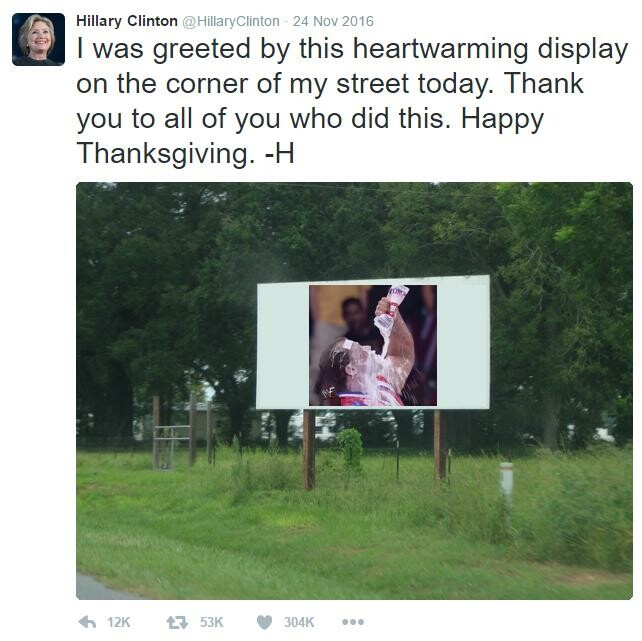
Task: Expand the attached roadside photo
Action: point(355,391)
